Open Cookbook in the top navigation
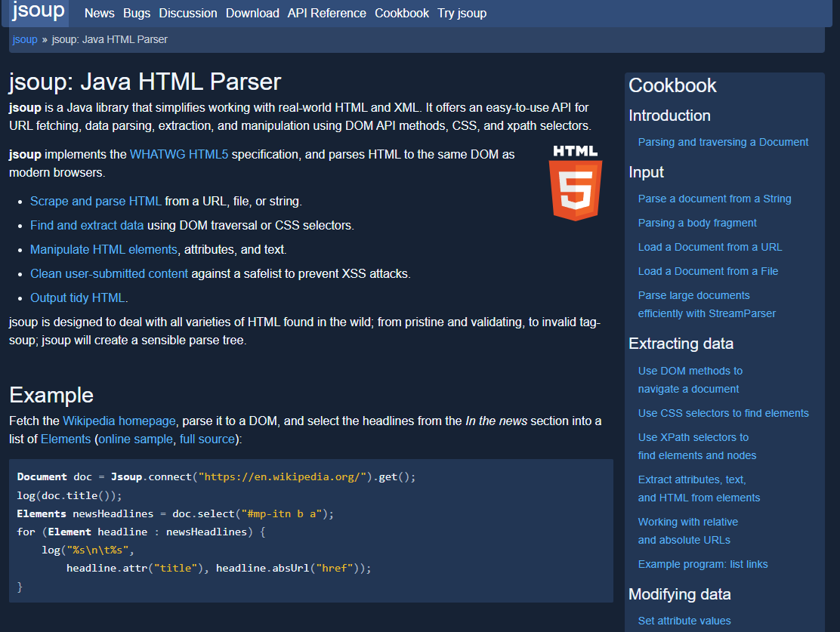840x632 pixels. tap(402, 14)
